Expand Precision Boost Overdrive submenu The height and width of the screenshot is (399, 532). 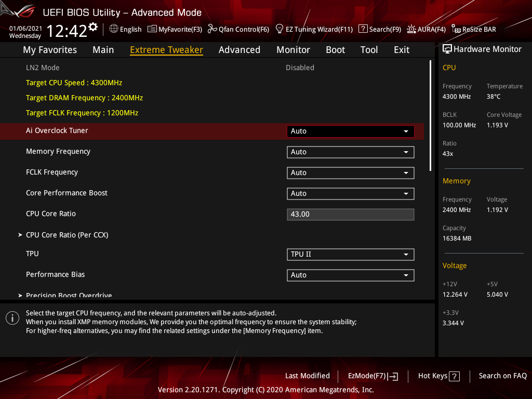tap(69, 295)
